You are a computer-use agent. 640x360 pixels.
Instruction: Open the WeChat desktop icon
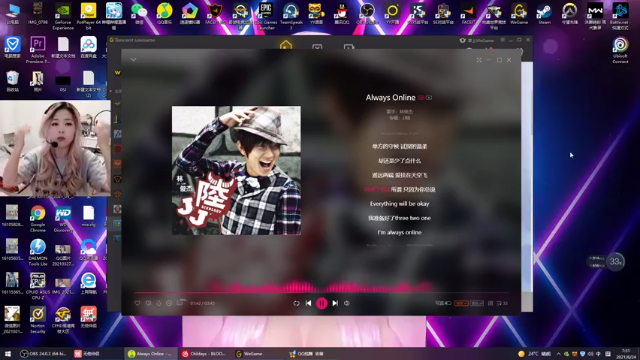click(x=139, y=15)
